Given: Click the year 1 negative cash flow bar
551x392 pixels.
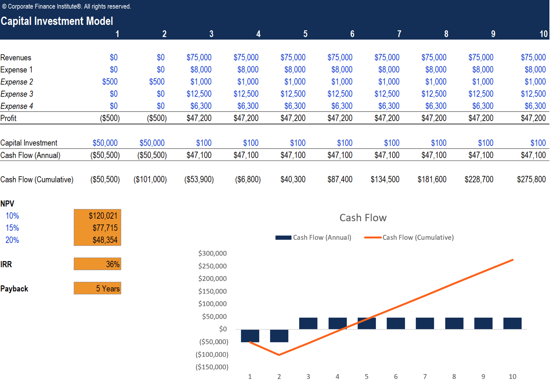Looking at the screenshot, I should (250, 336).
